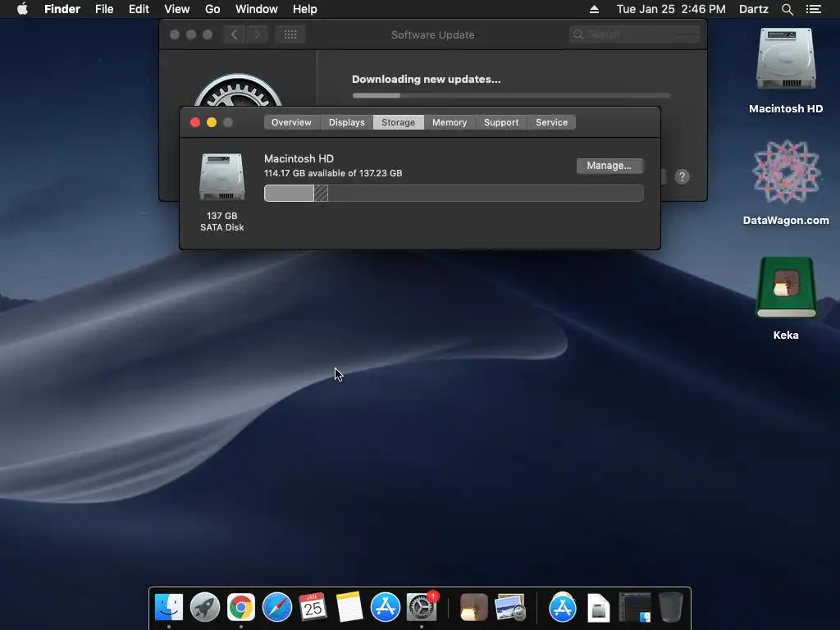
Task: Click 'Downloading new updates...' text
Action: click(x=427, y=80)
